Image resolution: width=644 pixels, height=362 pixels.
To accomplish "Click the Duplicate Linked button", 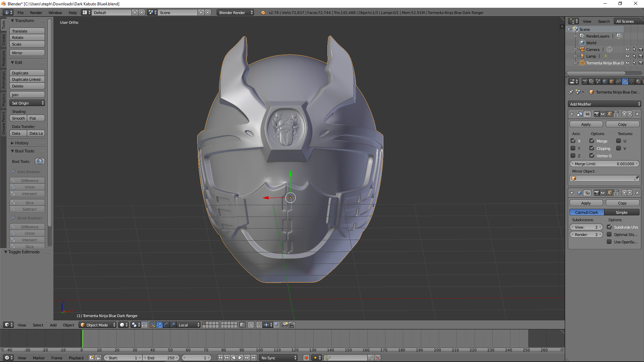I will point(27,79).
